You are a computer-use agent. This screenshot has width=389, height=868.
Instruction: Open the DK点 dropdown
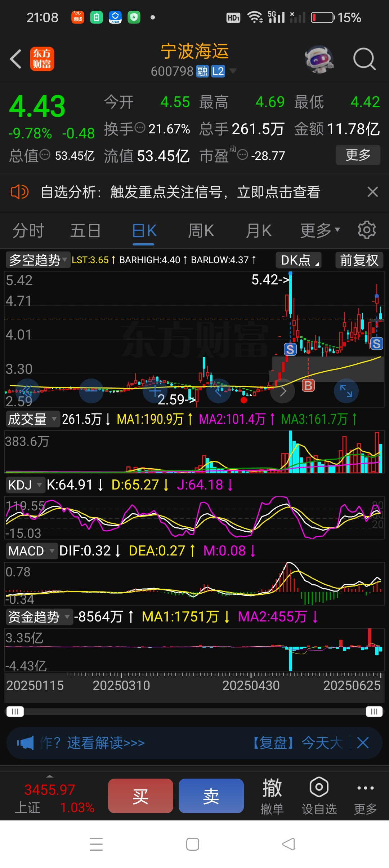click(x=299, y=260)
